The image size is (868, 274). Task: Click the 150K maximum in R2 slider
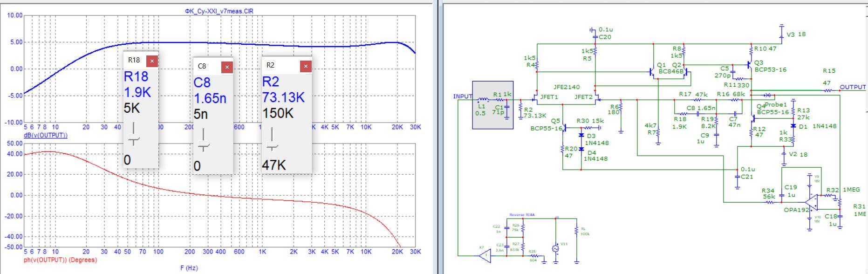tap(278, 113)
